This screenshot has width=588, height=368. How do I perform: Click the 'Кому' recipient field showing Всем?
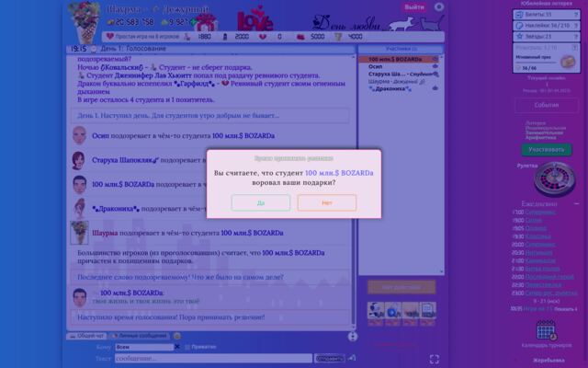(x=144, y=347)
